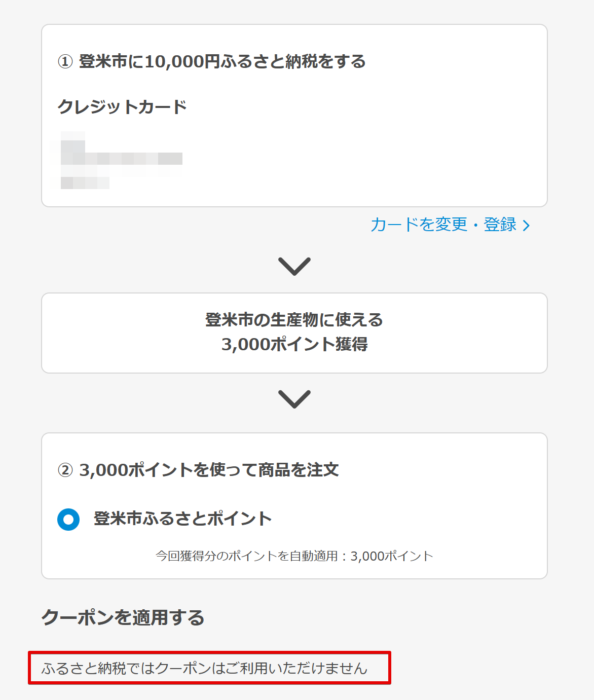This screenshot has height=700, width=594.
Task: Click the 3,000ポイント獲得 box
Action: tap(294, 333)
